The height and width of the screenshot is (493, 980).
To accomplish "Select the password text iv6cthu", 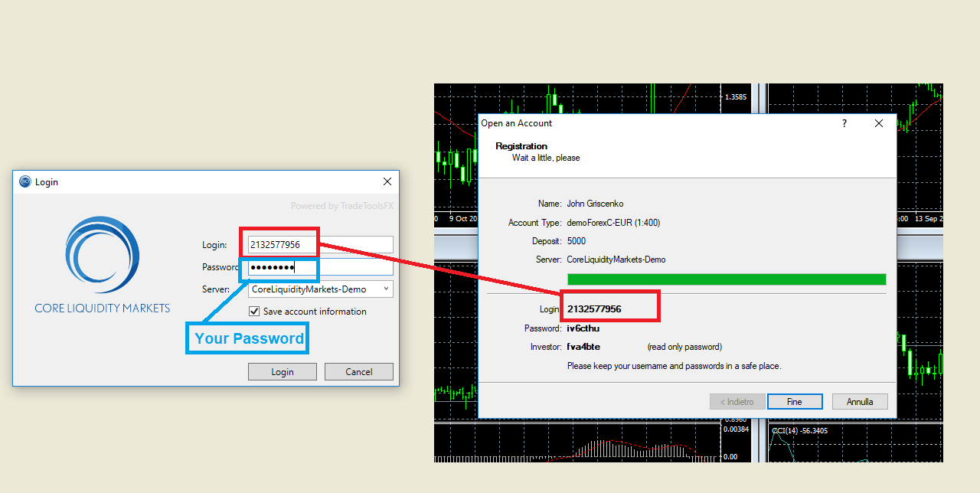I will [x=583, y=328].
